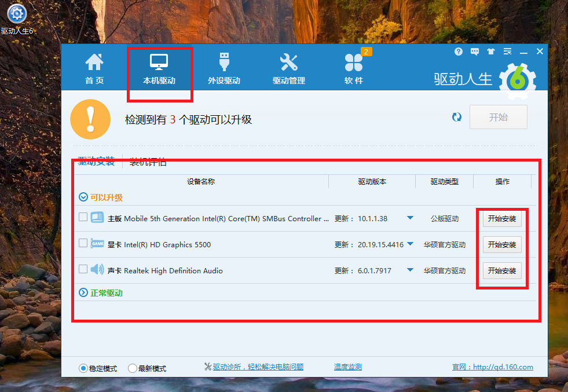Click the 开始 button
This screenshot has width=568, height=392.
(x=498, y=117)
